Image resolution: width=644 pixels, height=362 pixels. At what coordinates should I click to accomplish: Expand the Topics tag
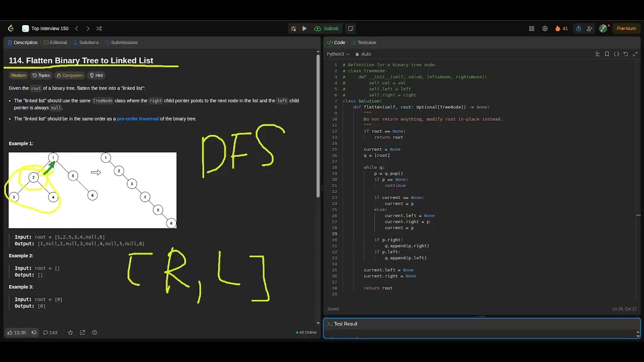coord(41,75)
